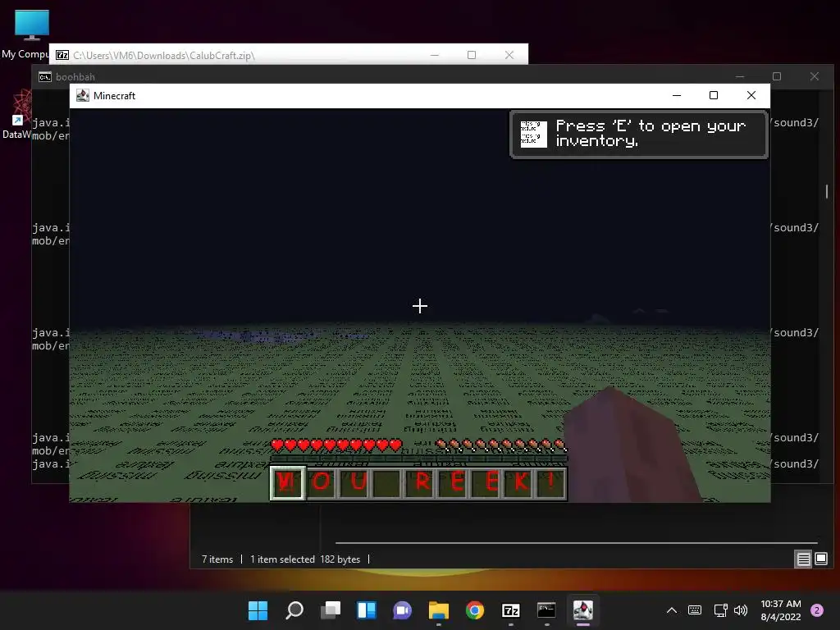Click the CalubCraft.zip path in 7-Zip title
Screen dimensions: 840x630
pyautogui.click(x=164, y=55)
